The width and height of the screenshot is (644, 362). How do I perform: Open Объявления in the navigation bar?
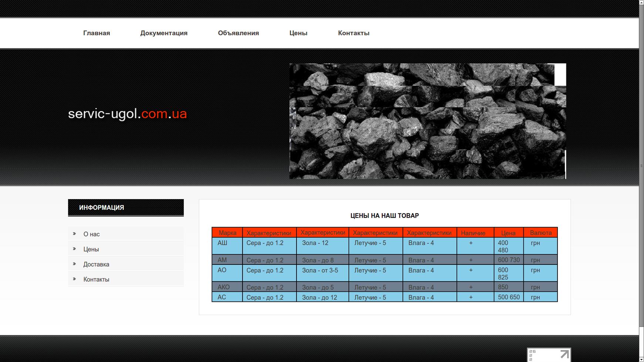[238, 33]
